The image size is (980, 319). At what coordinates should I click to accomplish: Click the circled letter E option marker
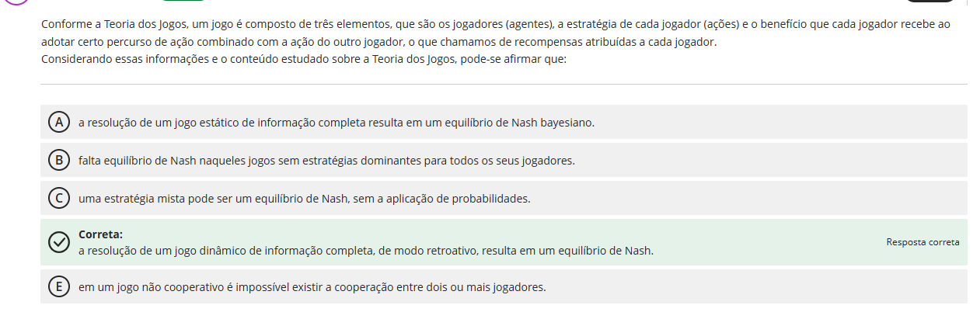[58, 287]
